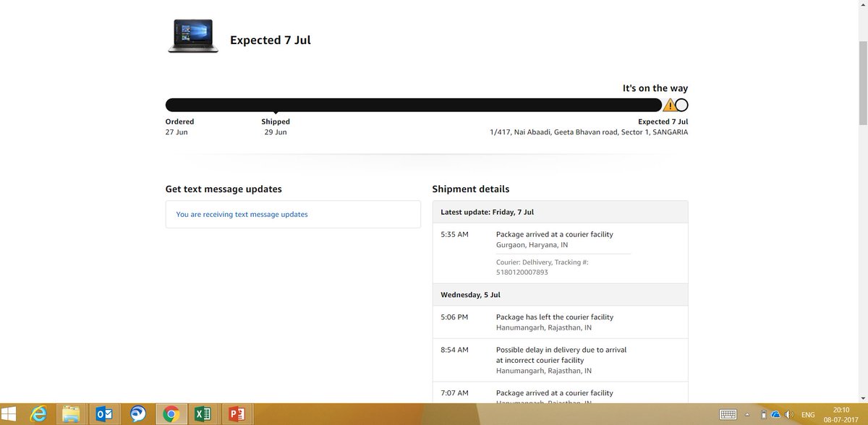Click the delay warning triangle icon
The height and width of the screenshot is (425, 868).
click(x=669, y=105)
